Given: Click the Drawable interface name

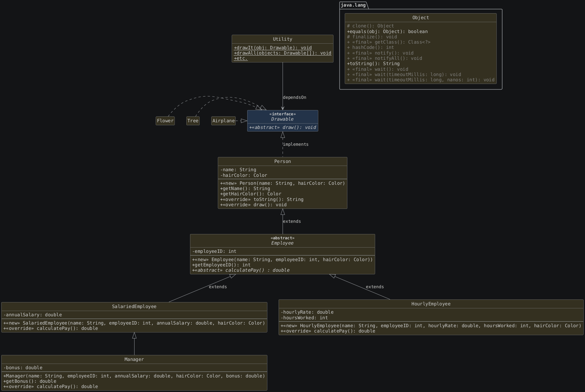Looking at the screenshot, I should 282,119.
